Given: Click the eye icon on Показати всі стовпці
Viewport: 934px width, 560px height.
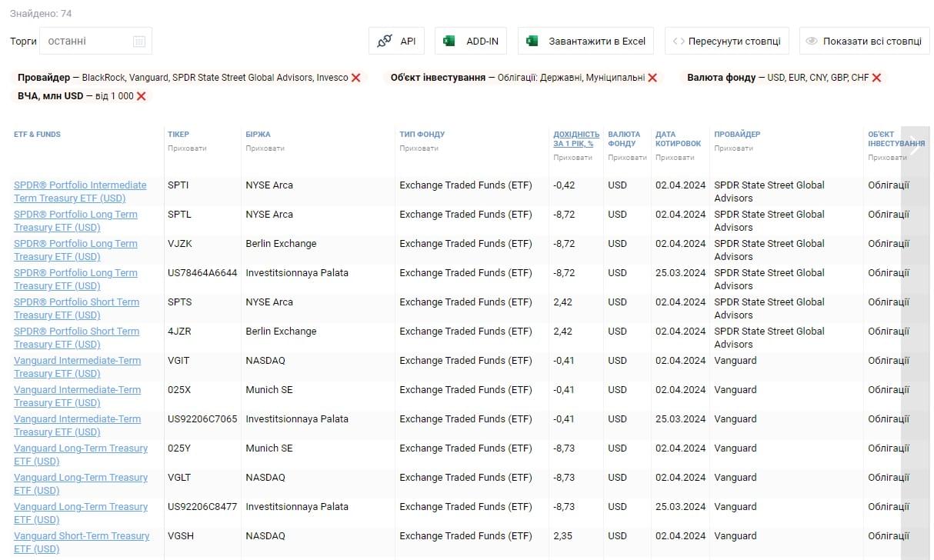Looking at the screenshot, I should point(810,41).
